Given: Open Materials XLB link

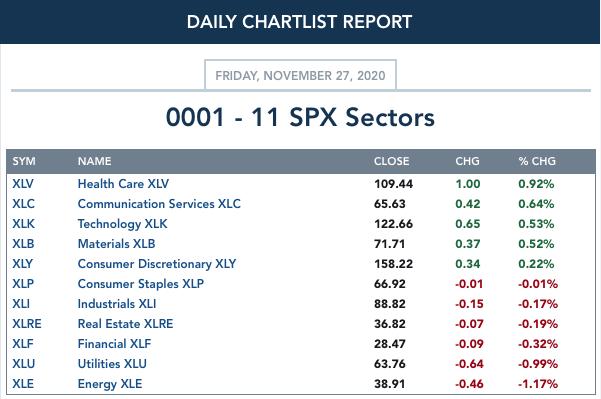Looking at the screenshot, I should pos(116,244).
